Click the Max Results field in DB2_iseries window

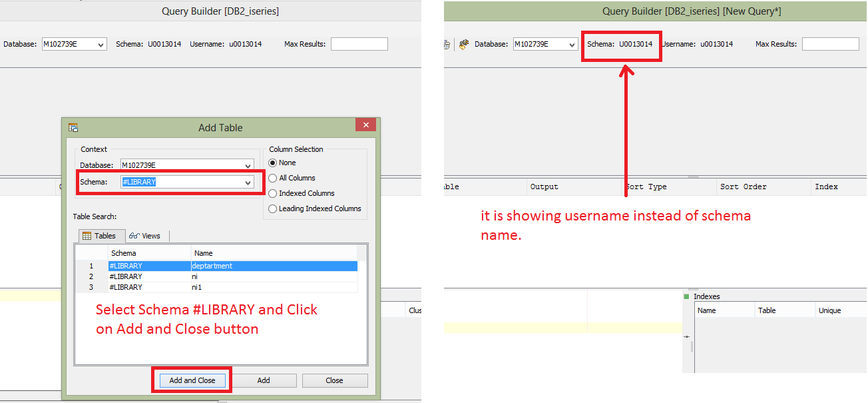tap(359, 44)
